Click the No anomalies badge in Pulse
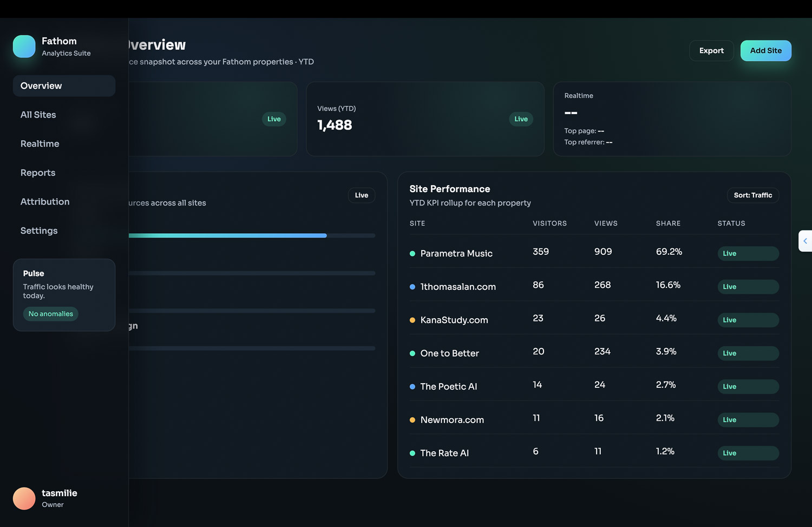Screen dimensions: 812x527 tap(51, 314)
